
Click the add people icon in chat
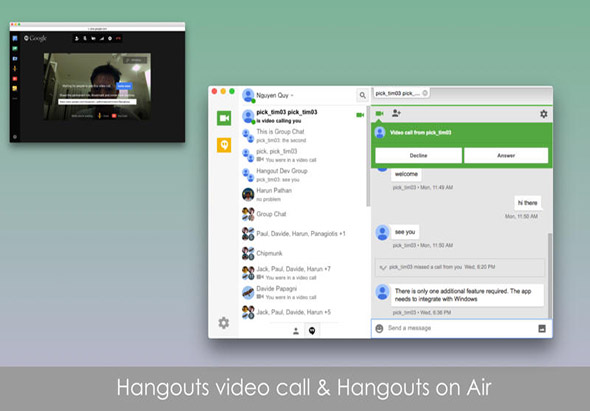click(x=396, y=113)
